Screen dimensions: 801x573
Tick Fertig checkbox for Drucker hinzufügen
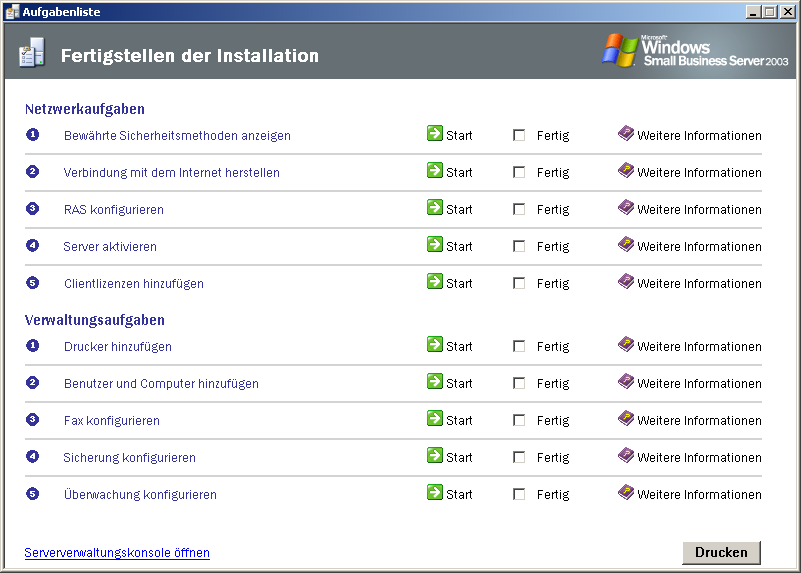(519, 346)
